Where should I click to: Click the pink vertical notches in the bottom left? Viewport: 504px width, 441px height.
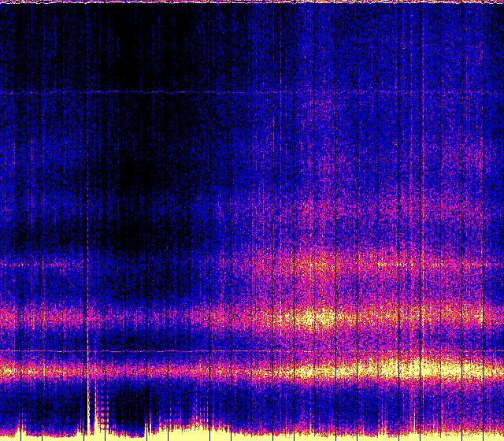point(94,409)
